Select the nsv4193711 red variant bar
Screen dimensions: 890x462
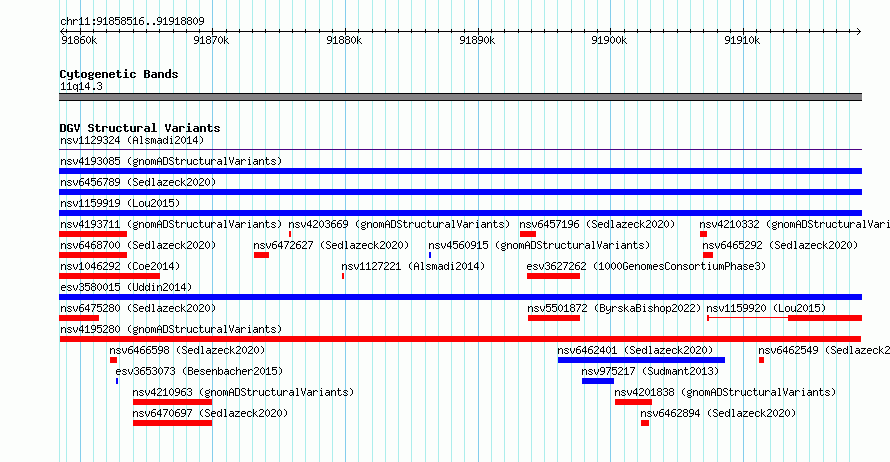93,234
